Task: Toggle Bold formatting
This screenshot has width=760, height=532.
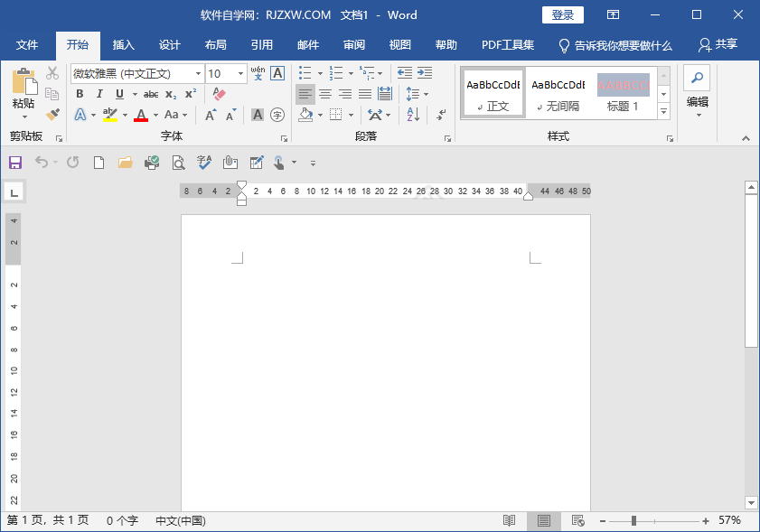Action: [80, 94]
